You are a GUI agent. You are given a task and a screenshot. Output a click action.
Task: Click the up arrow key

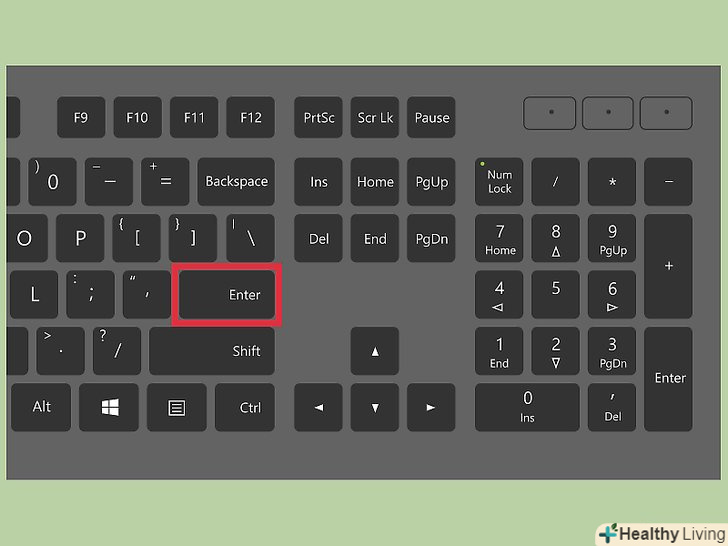pyautogui.click(x=375, y=351)
